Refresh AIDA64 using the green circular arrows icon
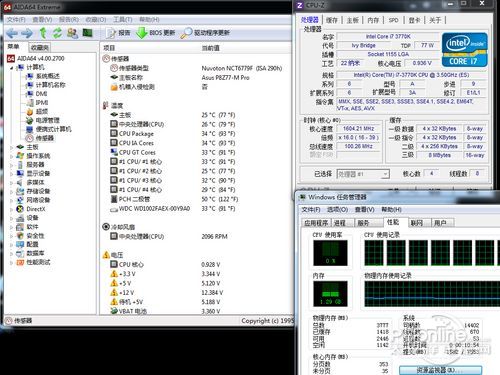This screenshot has height=375, width=500. click(x=57, y=33)
